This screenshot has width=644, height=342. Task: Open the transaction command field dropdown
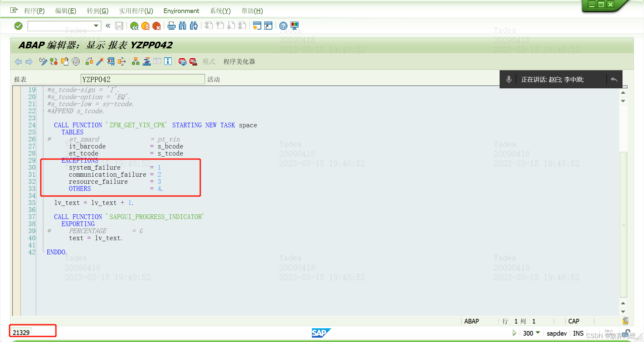pos(96,26)
